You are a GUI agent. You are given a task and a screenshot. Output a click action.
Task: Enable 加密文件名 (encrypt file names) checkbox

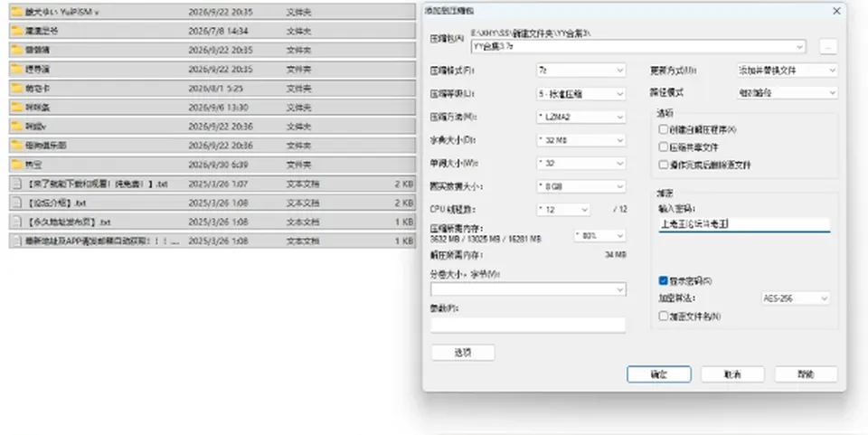663,316
